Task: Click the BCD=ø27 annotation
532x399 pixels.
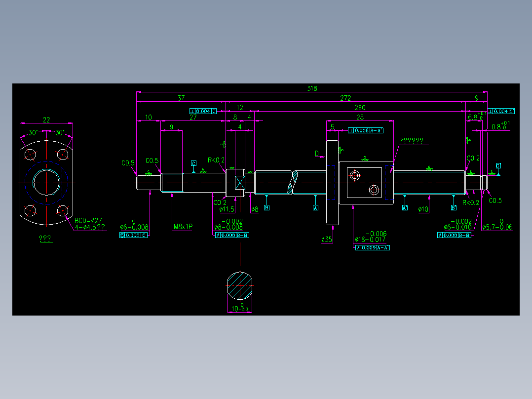Action: pos(88,220)
